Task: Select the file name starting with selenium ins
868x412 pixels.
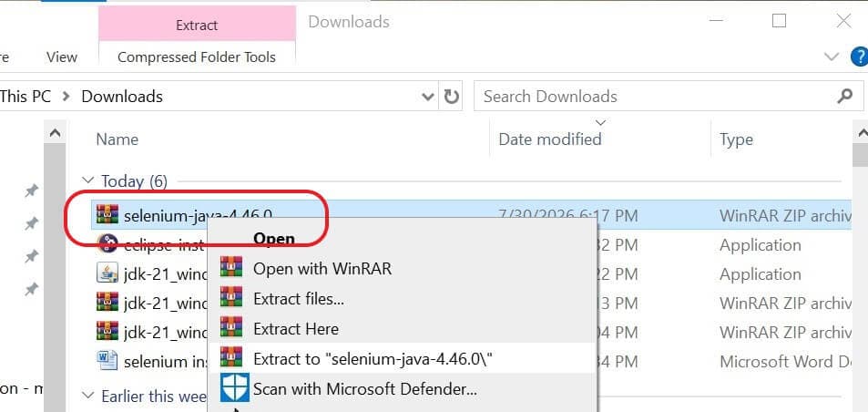Action: coord(166,362)
